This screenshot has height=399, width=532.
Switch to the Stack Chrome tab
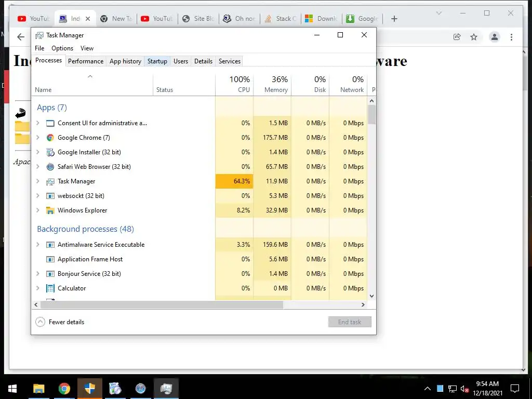point(280,19)
